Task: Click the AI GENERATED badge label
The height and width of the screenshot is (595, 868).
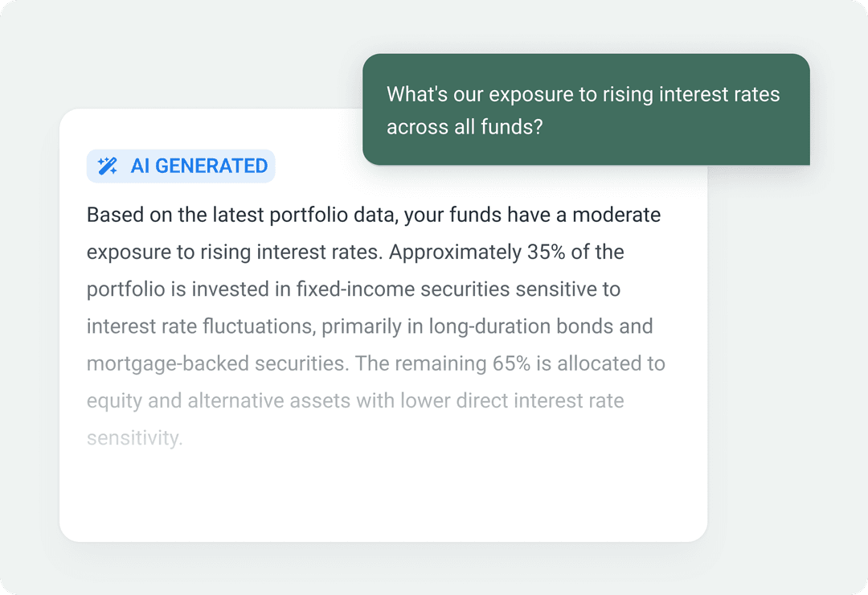Action: [199, 166]
